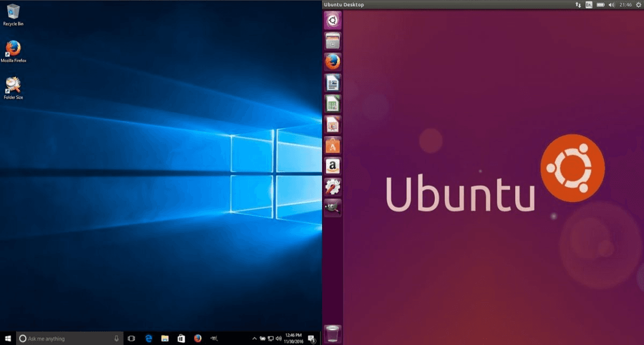Open File Explorer from the Windows taskbar
644x345 pixels.
(165, 339)
